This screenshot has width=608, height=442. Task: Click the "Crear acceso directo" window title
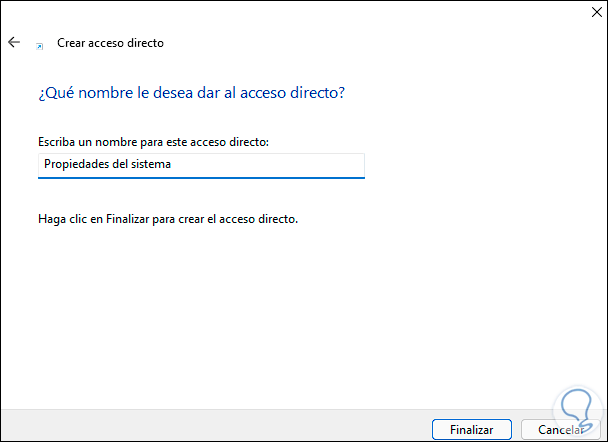[110, 43]
